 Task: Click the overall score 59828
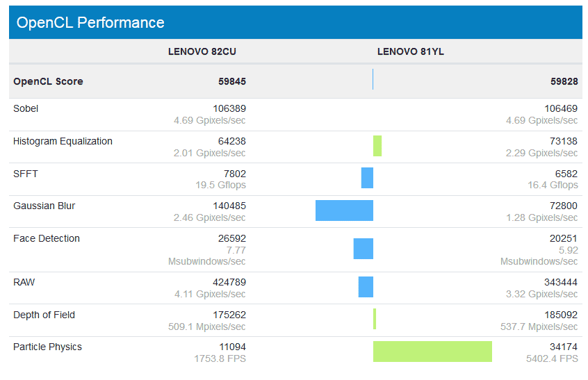(564, 81)
